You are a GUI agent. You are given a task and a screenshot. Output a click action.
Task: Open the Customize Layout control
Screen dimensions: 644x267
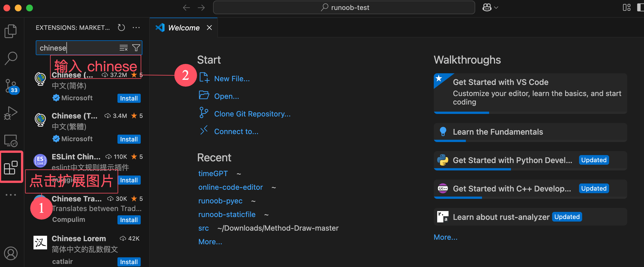(626, 8)
